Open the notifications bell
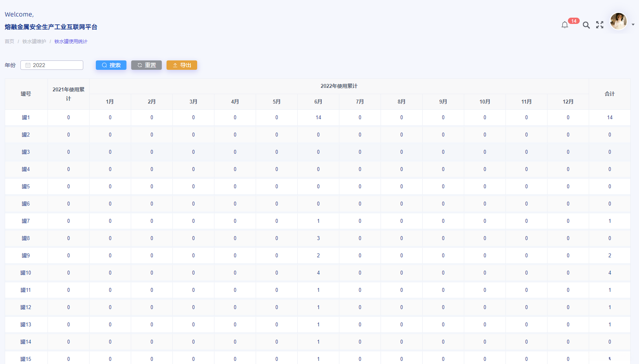639x364 pixels. 565,25
